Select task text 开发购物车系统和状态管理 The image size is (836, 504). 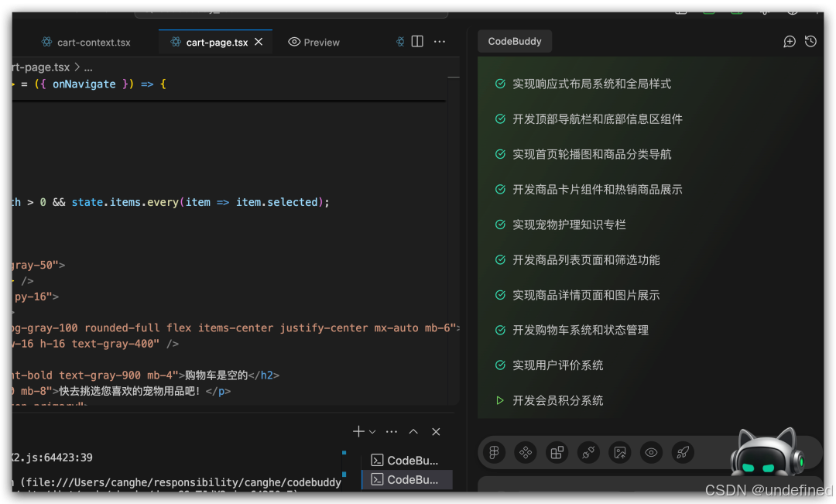(581, 330)
